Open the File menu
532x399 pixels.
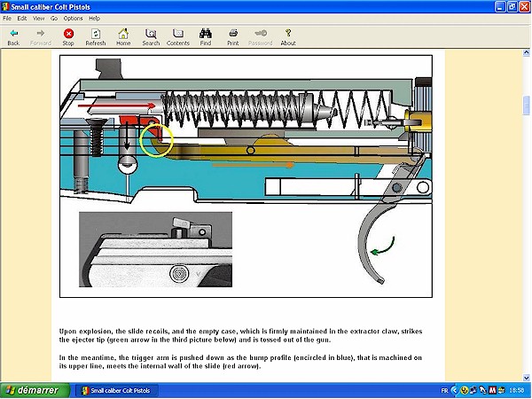pyautogui.click(x=7, y=19)
